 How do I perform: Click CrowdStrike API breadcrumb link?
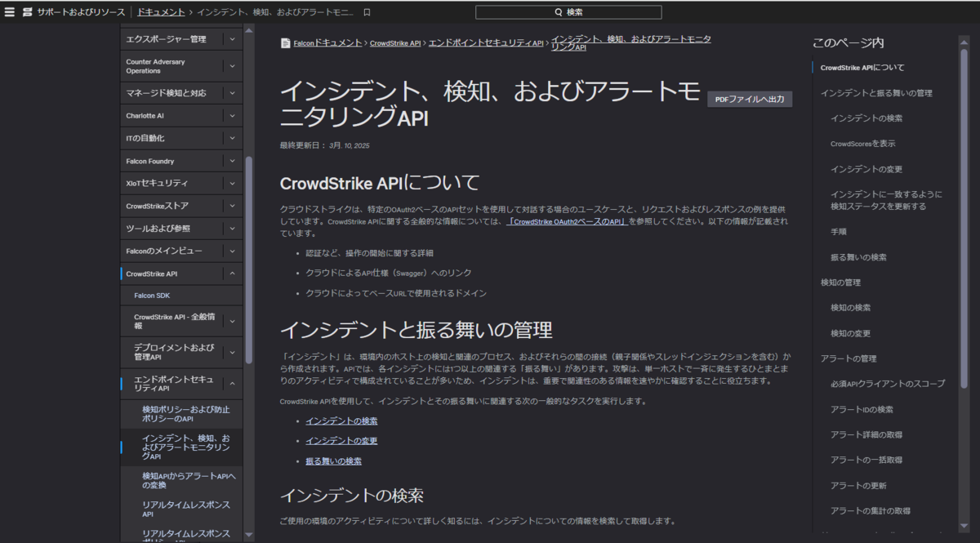pos(395,43)
